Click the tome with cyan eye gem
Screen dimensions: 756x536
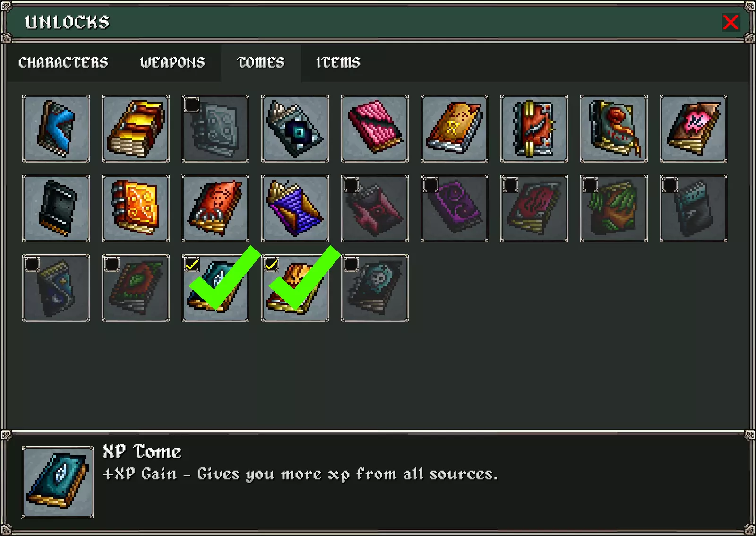[x=295, y=129]
